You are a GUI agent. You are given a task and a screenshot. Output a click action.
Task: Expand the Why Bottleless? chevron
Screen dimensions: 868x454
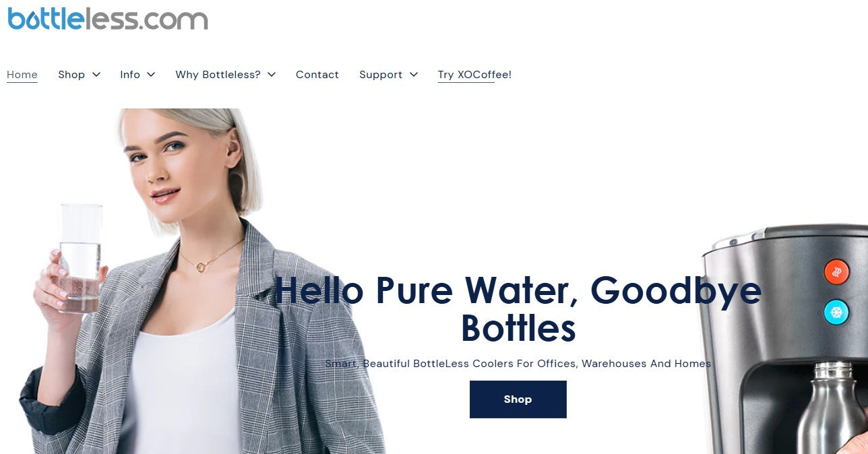pyautogui.click(x=272, y=75)
